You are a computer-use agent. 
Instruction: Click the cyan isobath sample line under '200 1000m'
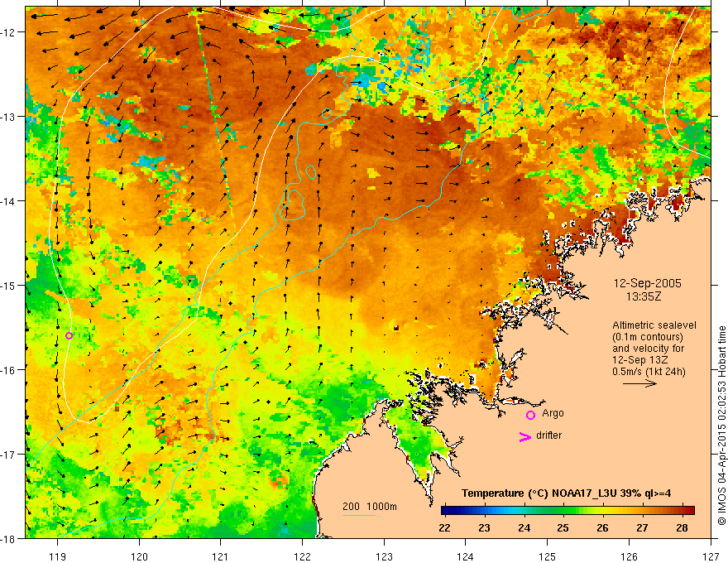pos(359,515)
